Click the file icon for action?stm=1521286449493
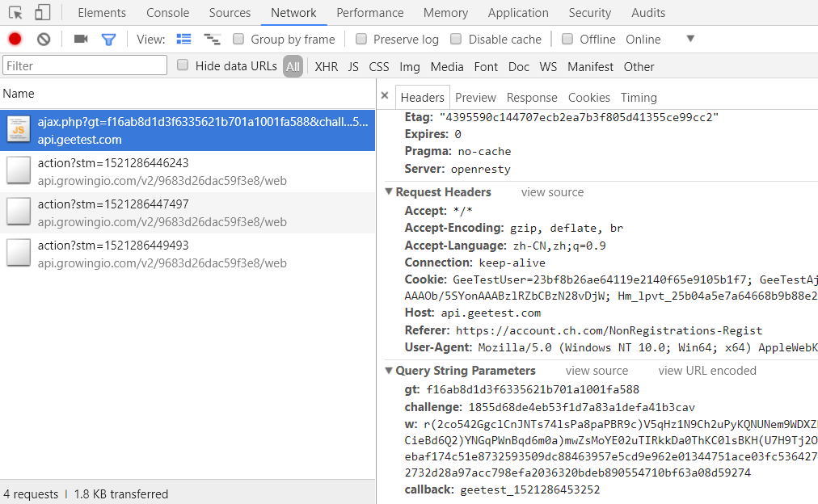Viewport: 818px width, 504px height. point(19,254)
